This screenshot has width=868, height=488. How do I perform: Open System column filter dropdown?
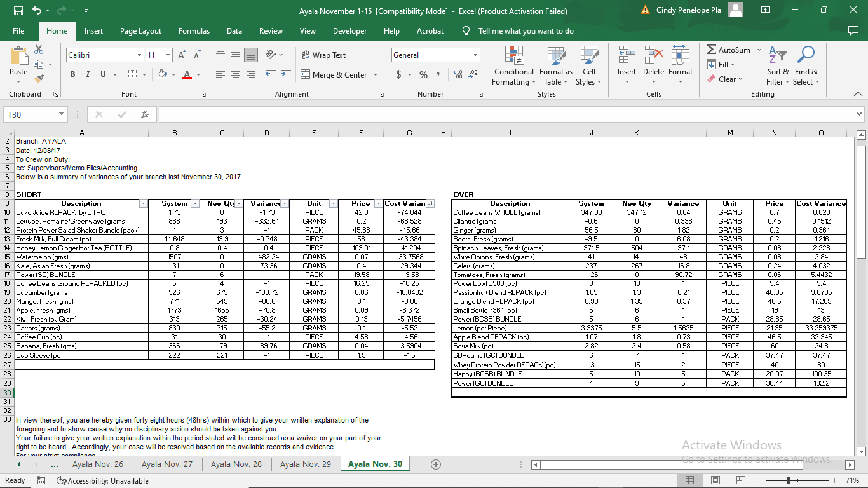[195, 203]
